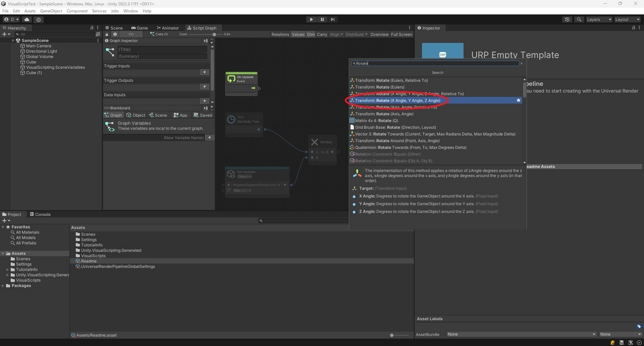
Task: Add a new Trigger Output
Action: 204,86
